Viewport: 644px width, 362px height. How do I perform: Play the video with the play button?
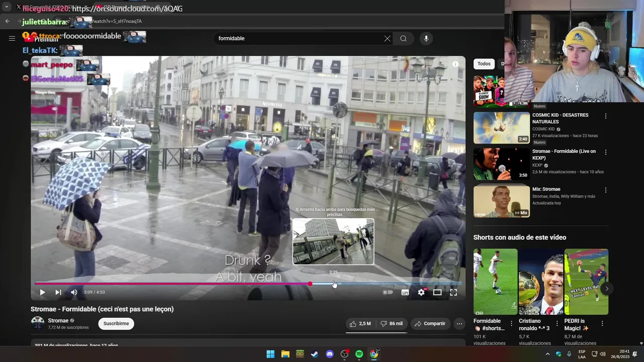pyautogui.click(x=42, y=292)
